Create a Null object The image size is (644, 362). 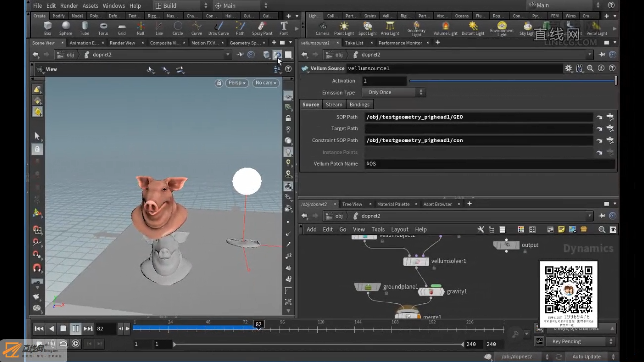coord(141,28)
